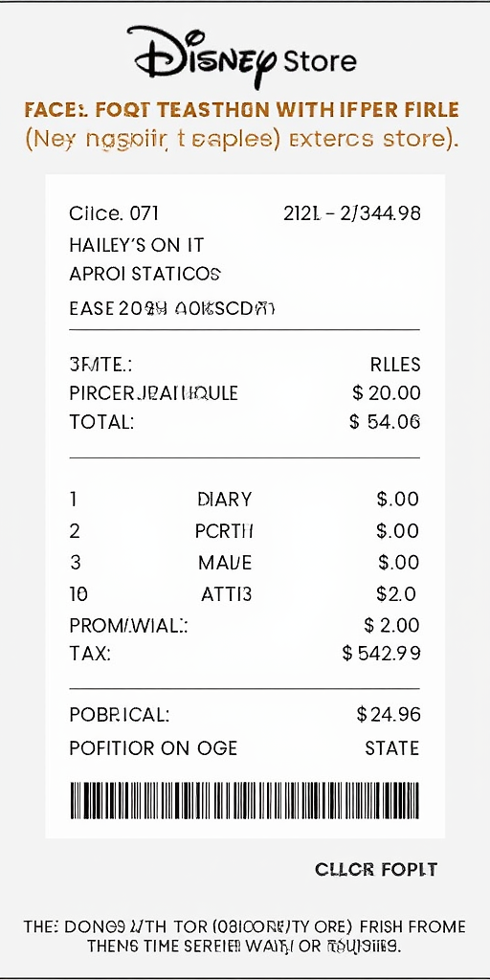Click HAILEY'S ON IT text

coord(136,245)
